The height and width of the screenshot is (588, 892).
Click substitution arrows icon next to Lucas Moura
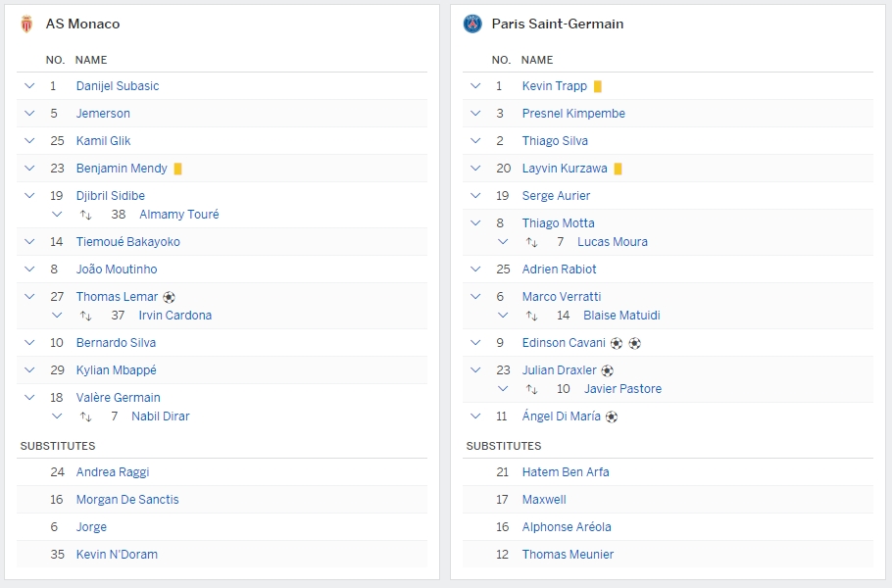[532, 242]
